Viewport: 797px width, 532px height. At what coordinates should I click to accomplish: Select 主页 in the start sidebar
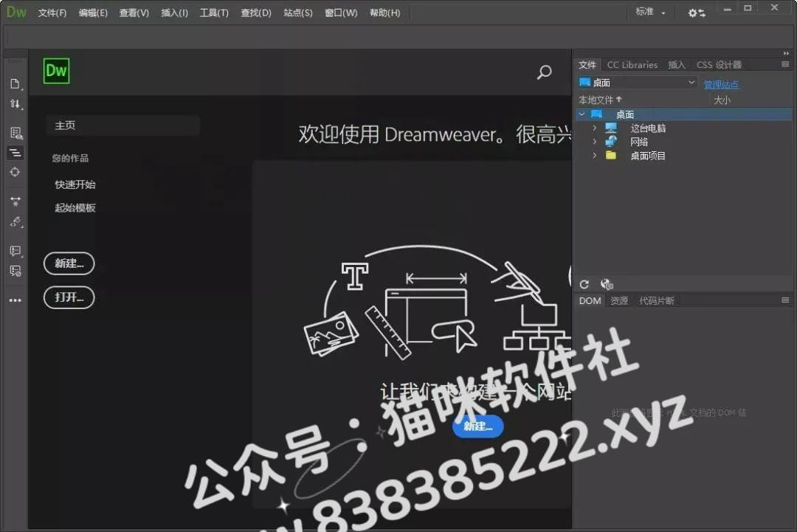click(x=123, y=125)
